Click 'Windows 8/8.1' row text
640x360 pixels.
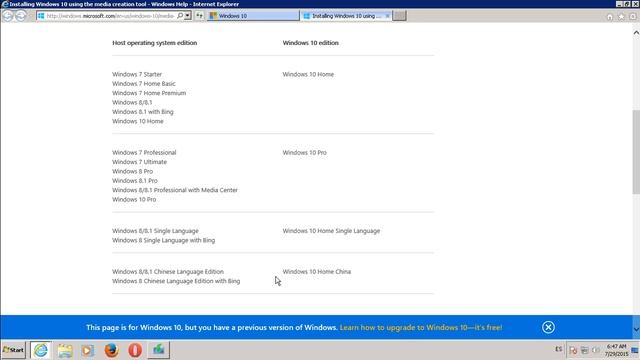(x=132, y=102)
